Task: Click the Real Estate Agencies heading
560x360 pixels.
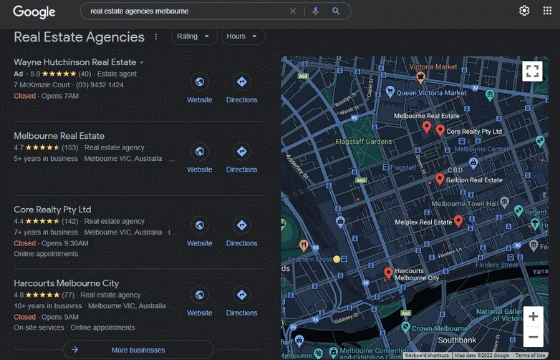Action: 79,37
